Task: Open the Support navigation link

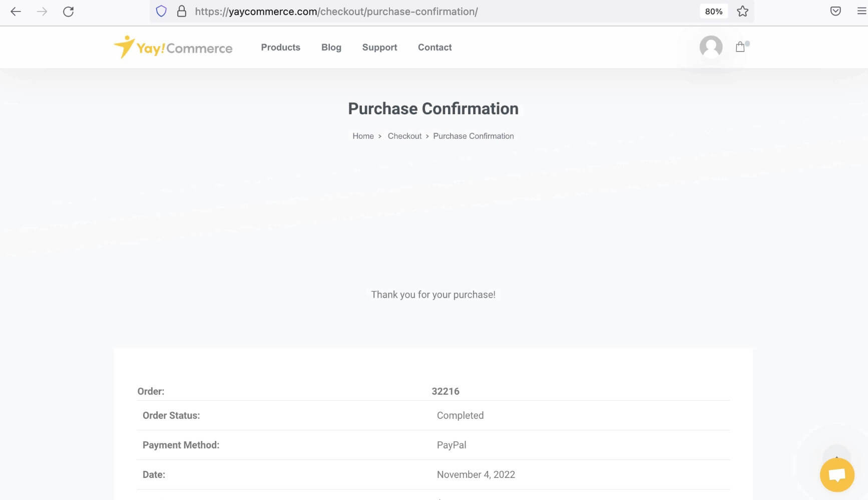Action: point(379,48)
